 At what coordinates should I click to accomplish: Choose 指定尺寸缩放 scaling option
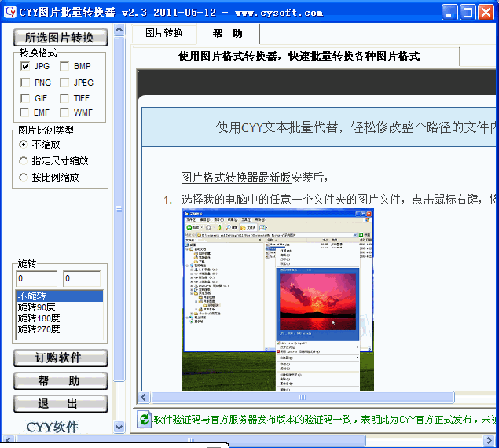click(x=23, y=161)
